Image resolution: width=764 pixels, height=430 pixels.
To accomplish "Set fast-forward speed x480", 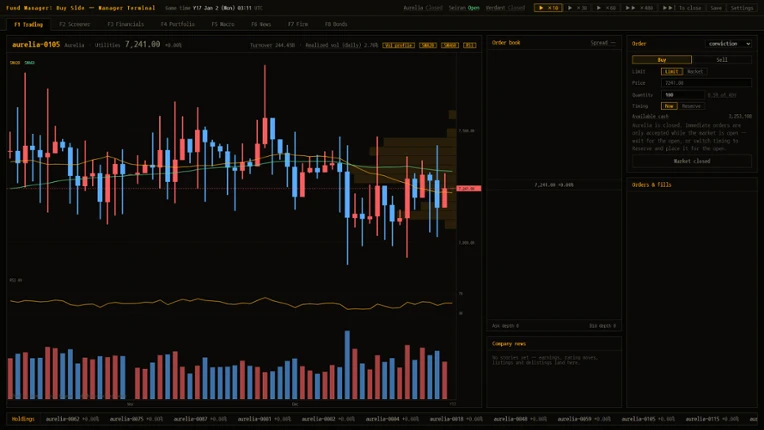I will 639,8.
